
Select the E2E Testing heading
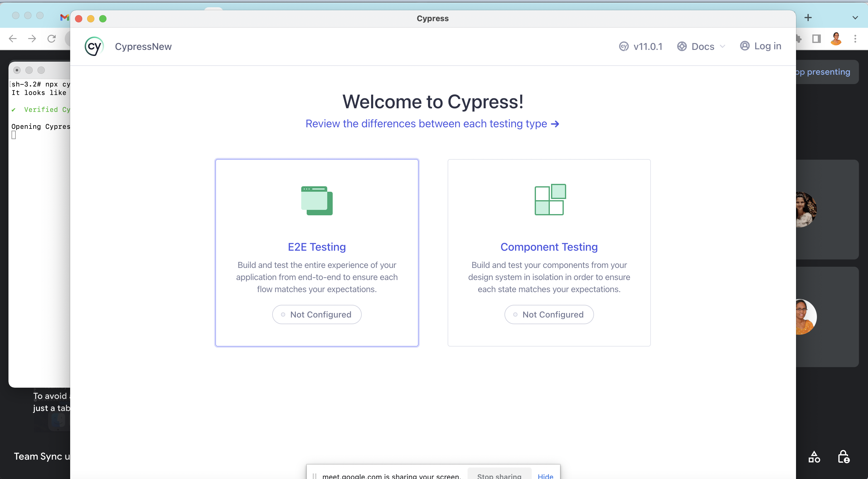[x=317, y=247]
